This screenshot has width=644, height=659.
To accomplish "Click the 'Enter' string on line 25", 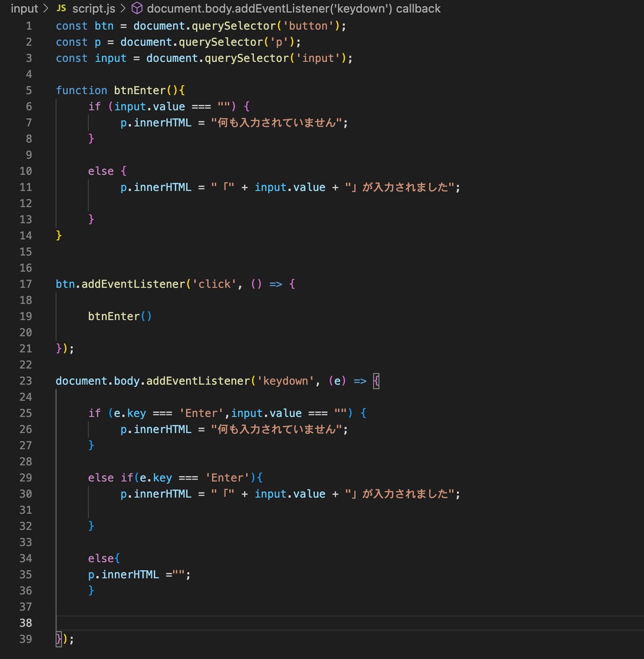I will pyautogui.click(x=202, y=413).
